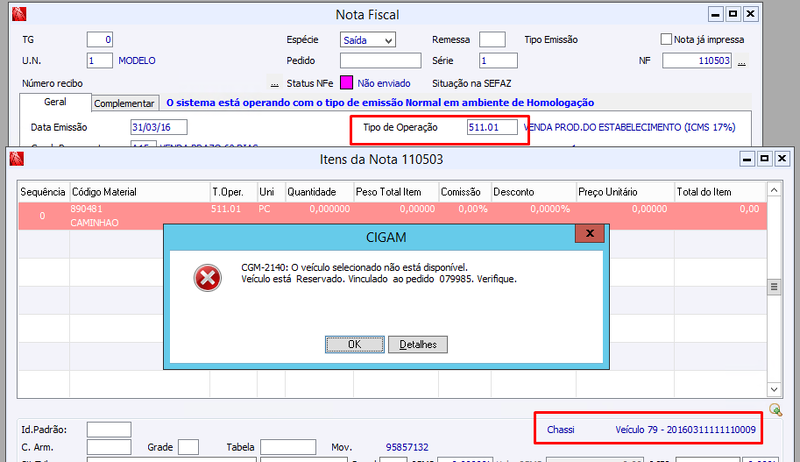Click the items grid scroll down arrow
This screenshot has height=462, width=800.
click(774, 390)
